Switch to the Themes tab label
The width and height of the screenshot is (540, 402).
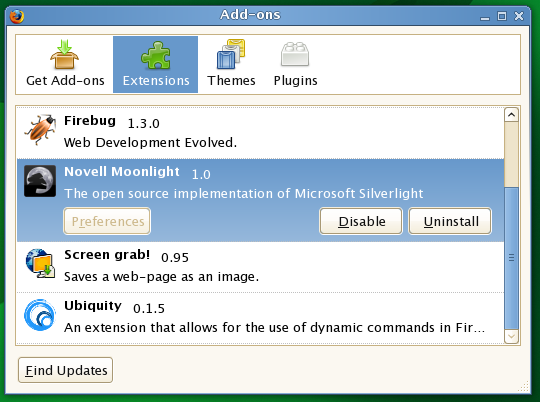point(231,81)
